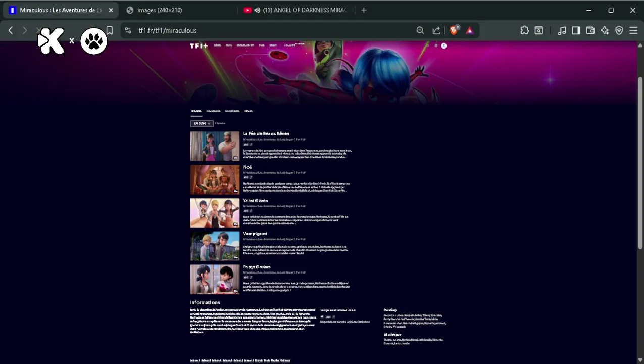The height and width of the screenshot is (364, 644).
Task: Select the Miraculous : Les Aventures tab
Action: click(61, 10)
